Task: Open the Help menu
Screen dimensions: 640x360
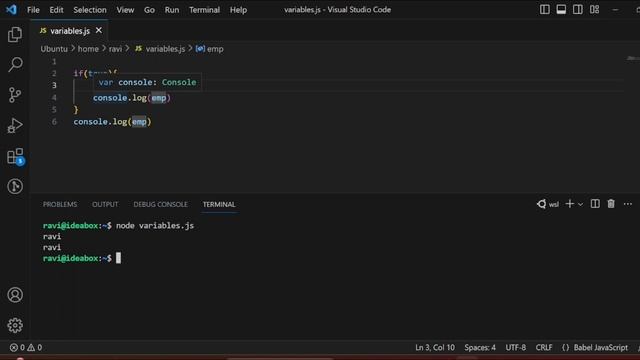Action: point(238,10)
